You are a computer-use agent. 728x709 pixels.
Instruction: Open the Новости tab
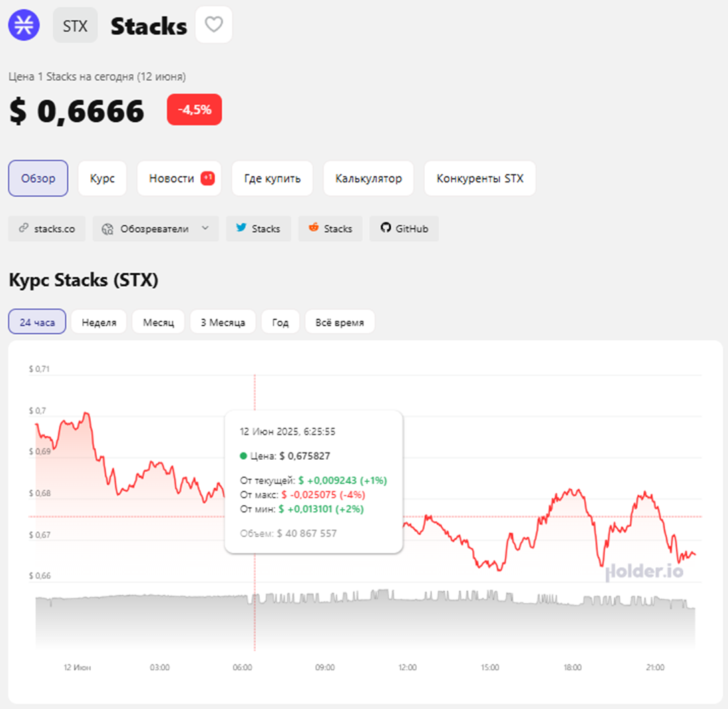pyautogui.click(x=179, y=178)
